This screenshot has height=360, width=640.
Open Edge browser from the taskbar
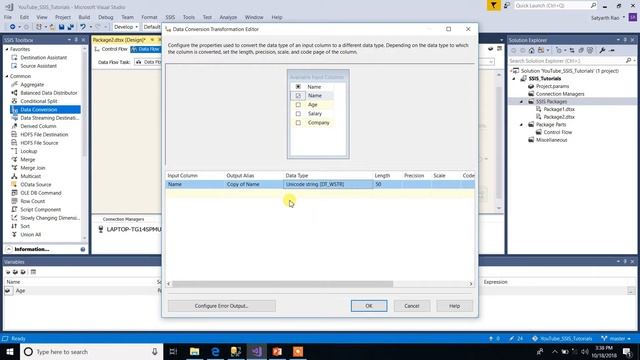(x=215, y=351)
